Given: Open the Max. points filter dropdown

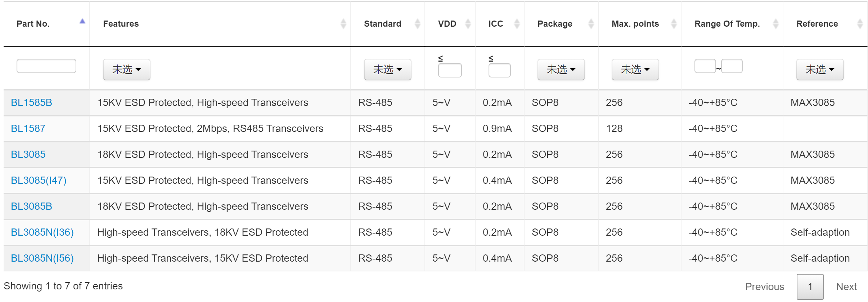Looking at the screenshot, I should (635, 69).
